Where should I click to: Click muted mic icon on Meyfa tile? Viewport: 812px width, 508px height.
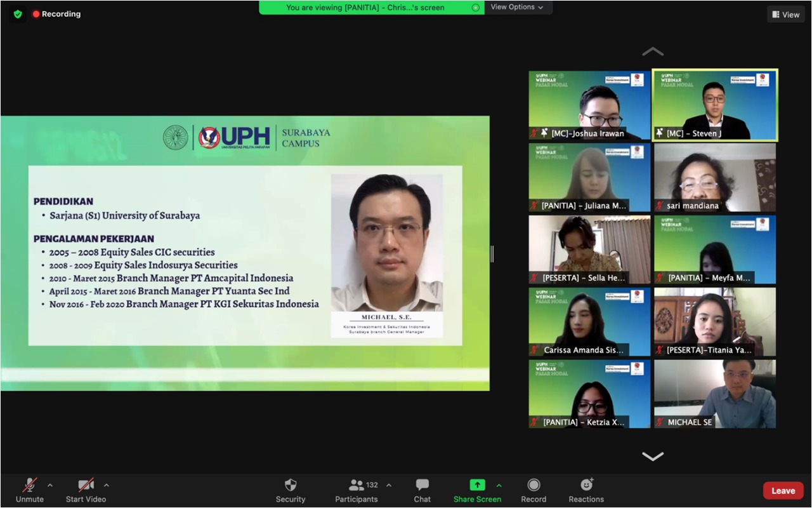coord(660,277)
